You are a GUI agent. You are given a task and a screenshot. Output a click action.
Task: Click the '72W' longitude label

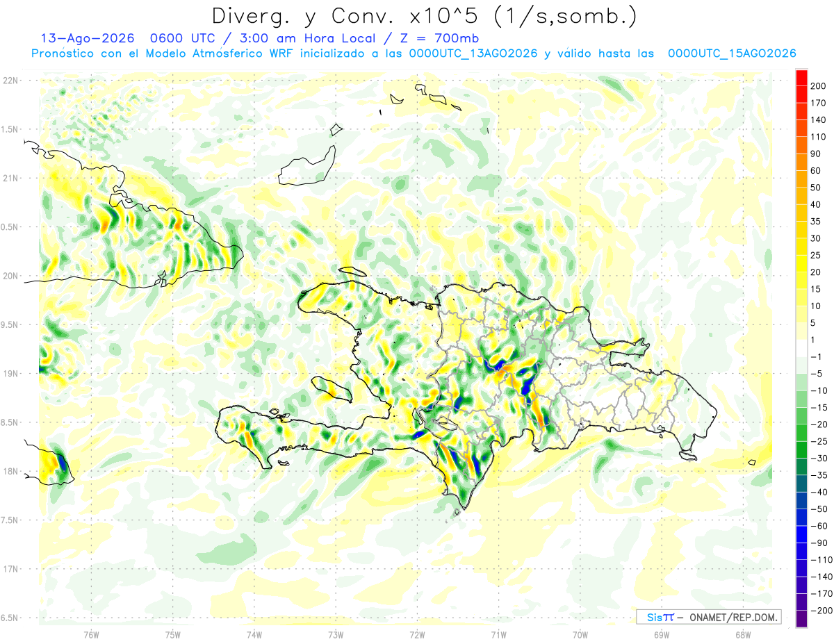[x=417, y=635]
